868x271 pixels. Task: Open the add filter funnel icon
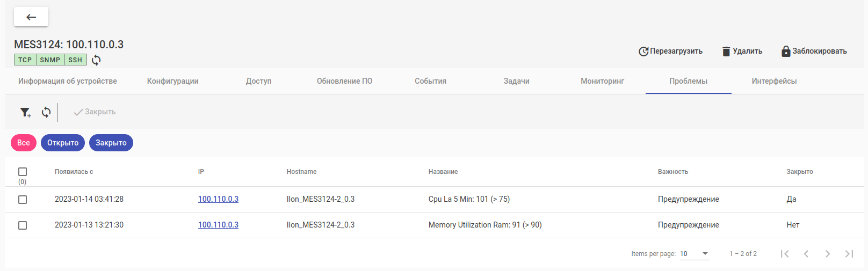pos(25,112)
